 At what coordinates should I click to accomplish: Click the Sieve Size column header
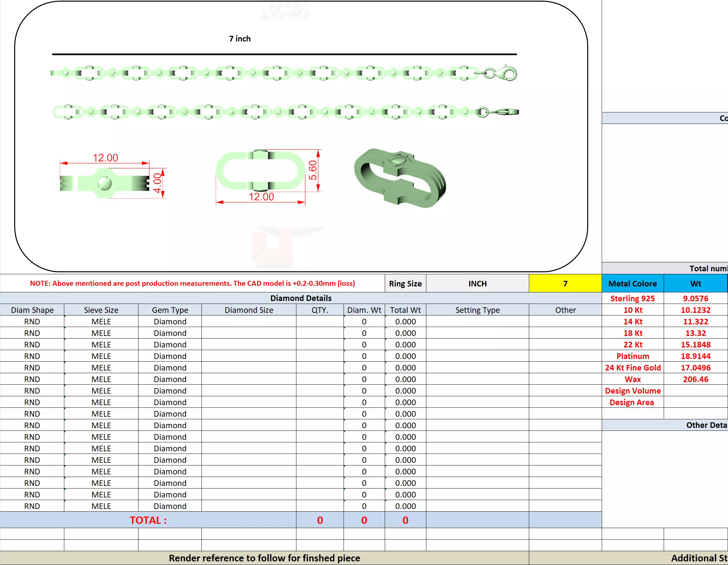(x=101, y=310)
